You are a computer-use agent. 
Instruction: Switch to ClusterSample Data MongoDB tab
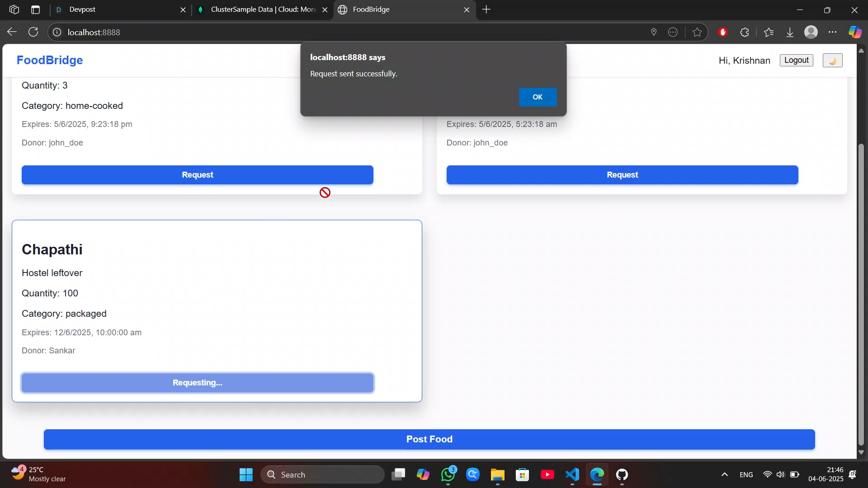[x=262, y=9]
